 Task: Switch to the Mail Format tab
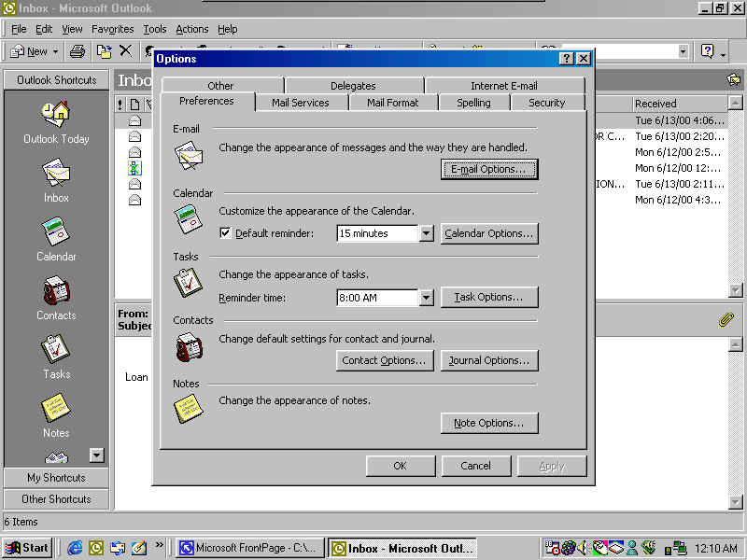[x=392, y=103]
